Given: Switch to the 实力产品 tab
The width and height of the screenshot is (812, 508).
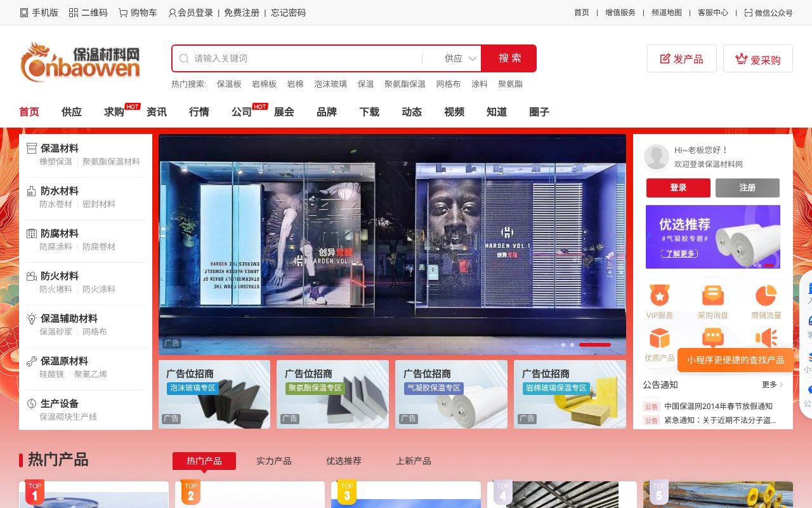Looking at the screenshot, I should [x=273, y=461].
